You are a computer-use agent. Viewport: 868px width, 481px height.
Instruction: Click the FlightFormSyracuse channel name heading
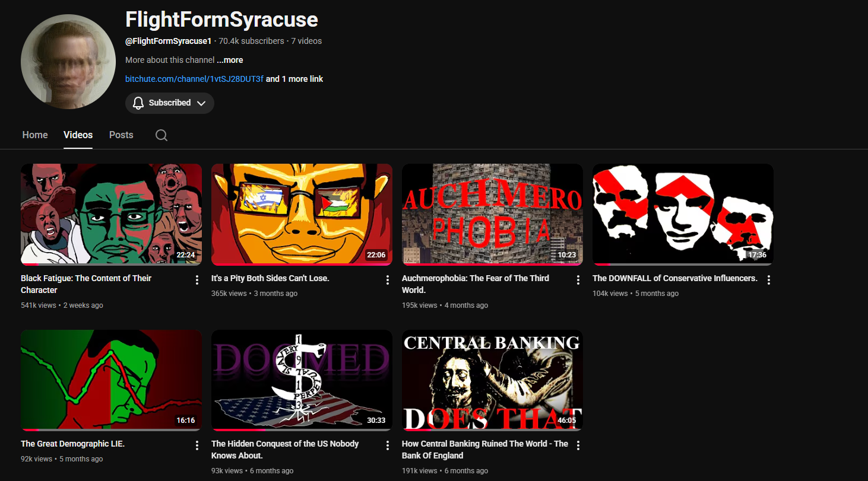221,20
